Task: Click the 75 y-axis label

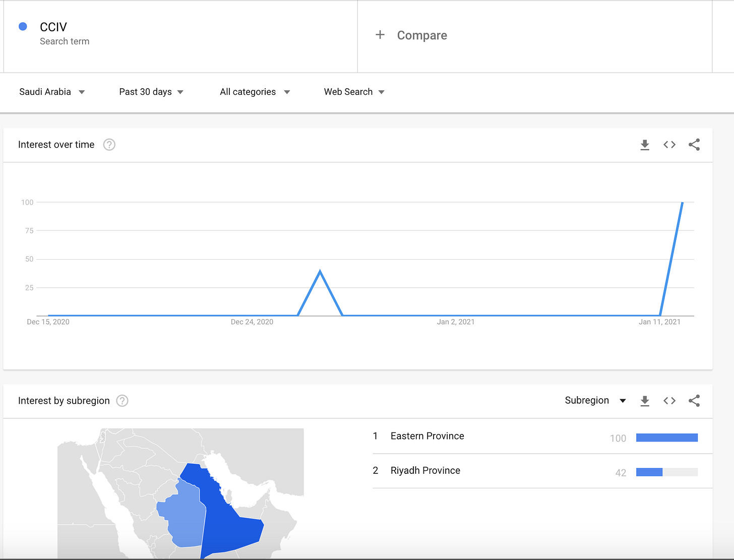Action: 29,231
